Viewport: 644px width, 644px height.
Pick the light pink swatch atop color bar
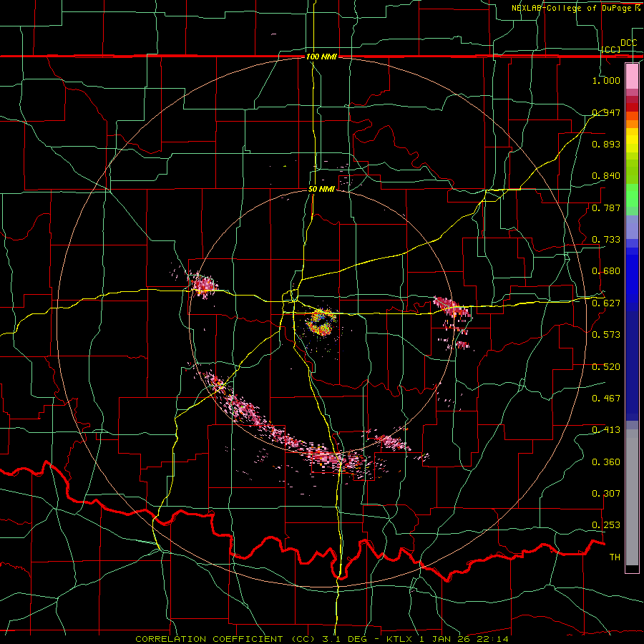click(632, 76)
